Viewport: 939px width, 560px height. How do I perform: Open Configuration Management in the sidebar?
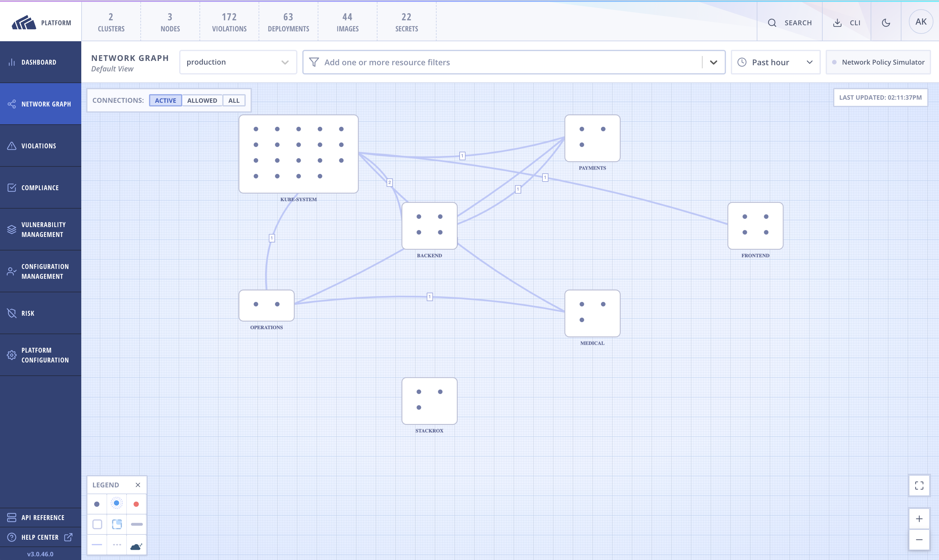coord(40,271)
